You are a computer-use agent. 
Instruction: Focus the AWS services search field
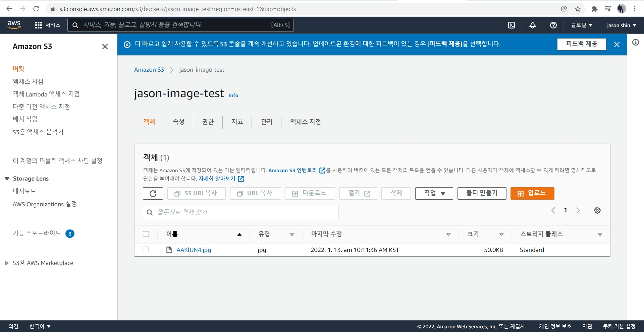tap(180, 25)
